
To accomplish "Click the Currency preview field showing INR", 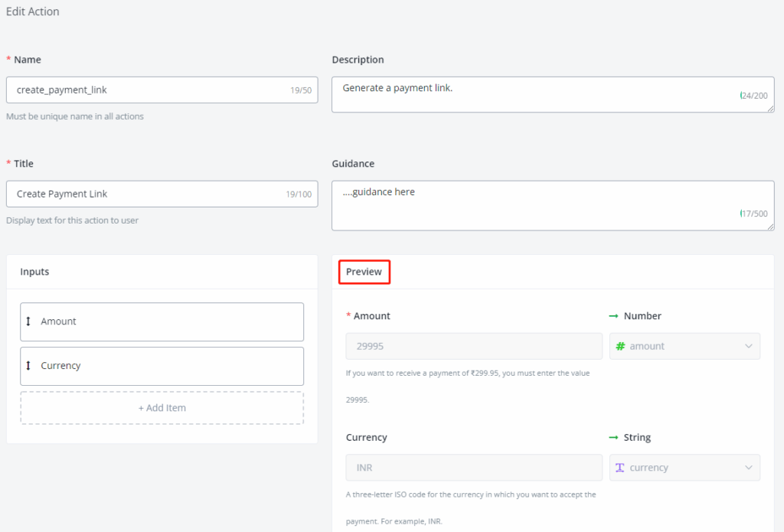I will click(474, 468).
